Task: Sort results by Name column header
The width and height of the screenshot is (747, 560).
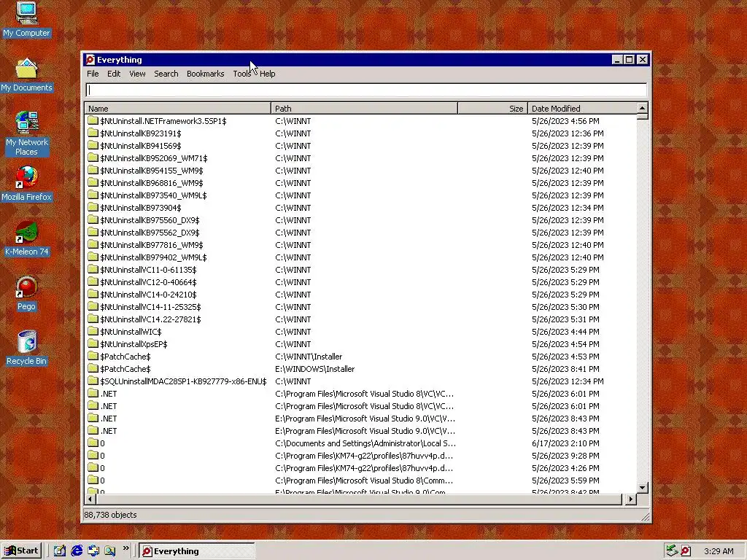Action: [x=178, y=109]
